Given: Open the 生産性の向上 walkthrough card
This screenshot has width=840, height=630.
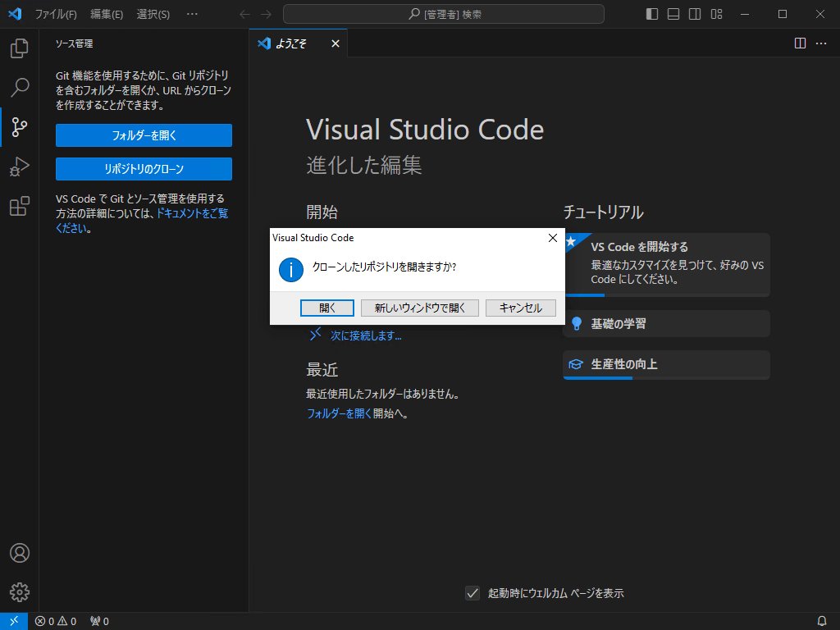Looking at the screenshot, I should (x=666, y=365).
